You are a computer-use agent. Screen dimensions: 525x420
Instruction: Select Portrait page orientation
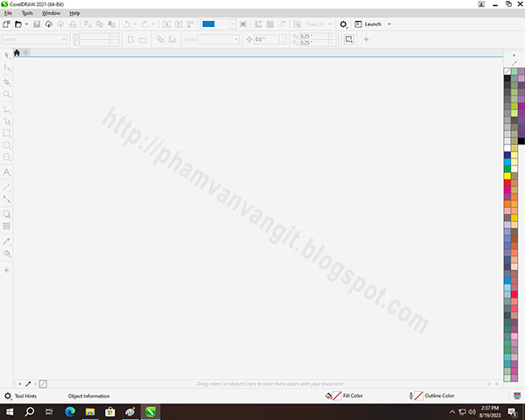(131, 39)
